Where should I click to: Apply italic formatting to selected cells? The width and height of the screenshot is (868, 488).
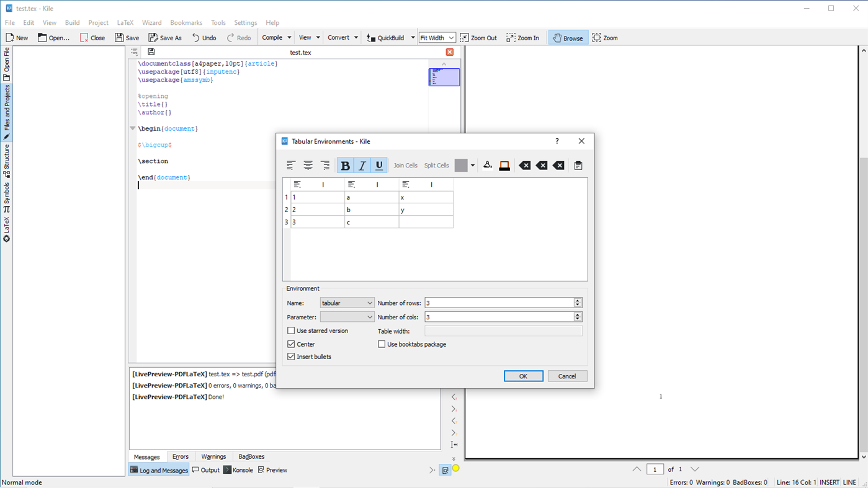362,165
